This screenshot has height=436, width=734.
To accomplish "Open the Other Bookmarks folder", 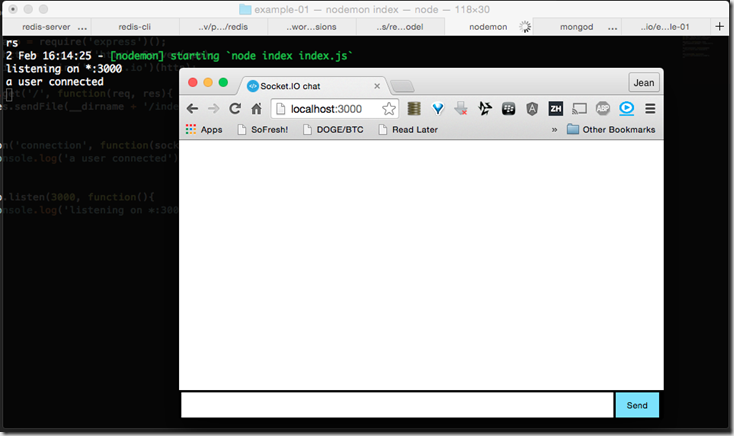I will 611,129.
